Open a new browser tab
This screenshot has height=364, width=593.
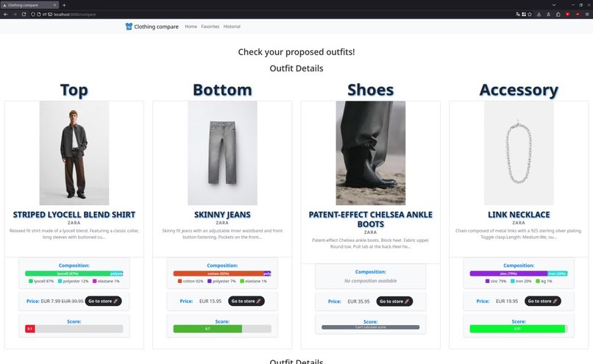pos(64,5)
